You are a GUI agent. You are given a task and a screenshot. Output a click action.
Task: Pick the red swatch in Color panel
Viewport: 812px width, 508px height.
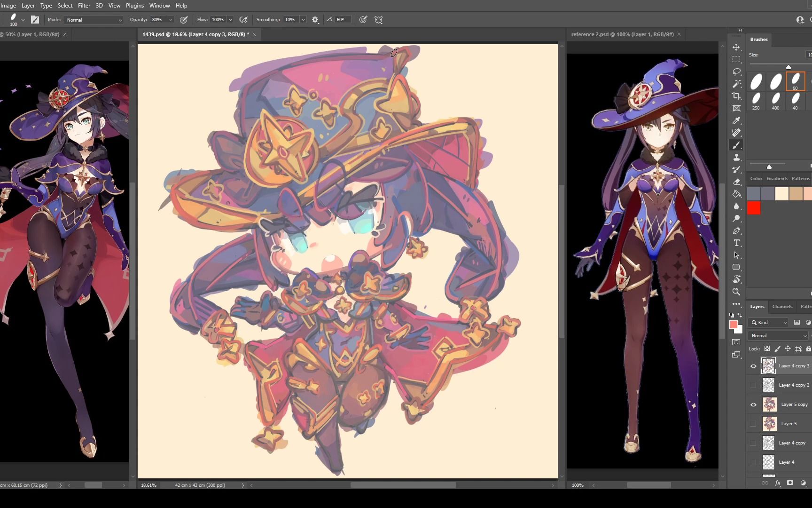[754, 208]
